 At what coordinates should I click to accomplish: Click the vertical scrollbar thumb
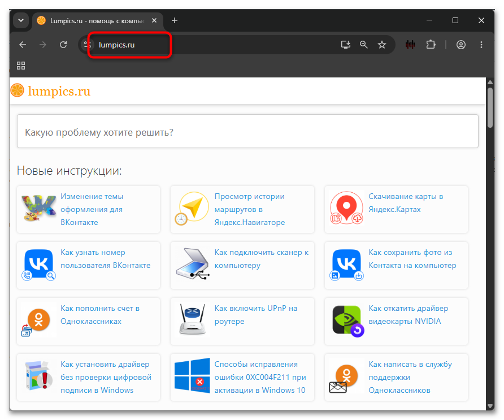[x=490, y=108]
